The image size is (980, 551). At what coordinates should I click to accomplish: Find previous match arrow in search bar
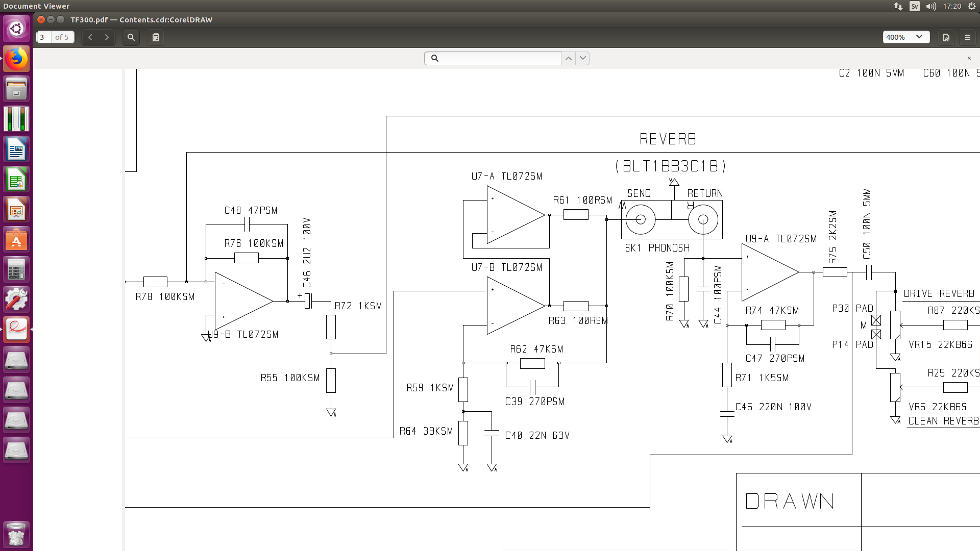pyautogui.click(x=568, y=58)
